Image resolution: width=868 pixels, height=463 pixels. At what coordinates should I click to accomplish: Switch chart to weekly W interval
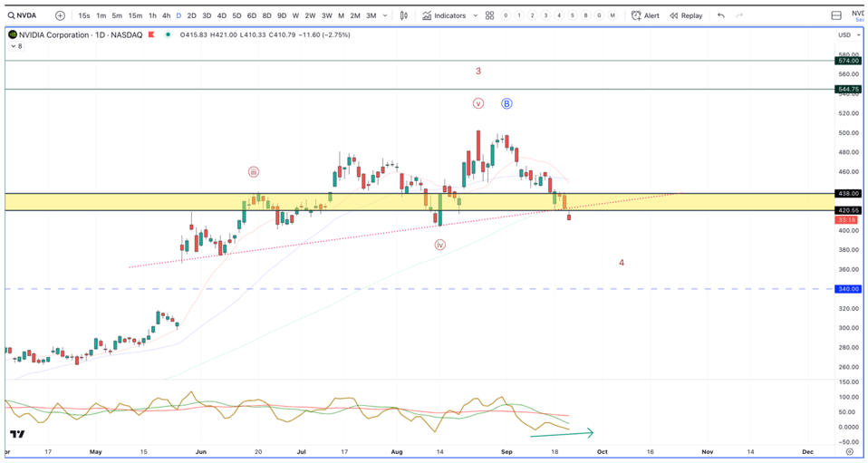[295, 15]
